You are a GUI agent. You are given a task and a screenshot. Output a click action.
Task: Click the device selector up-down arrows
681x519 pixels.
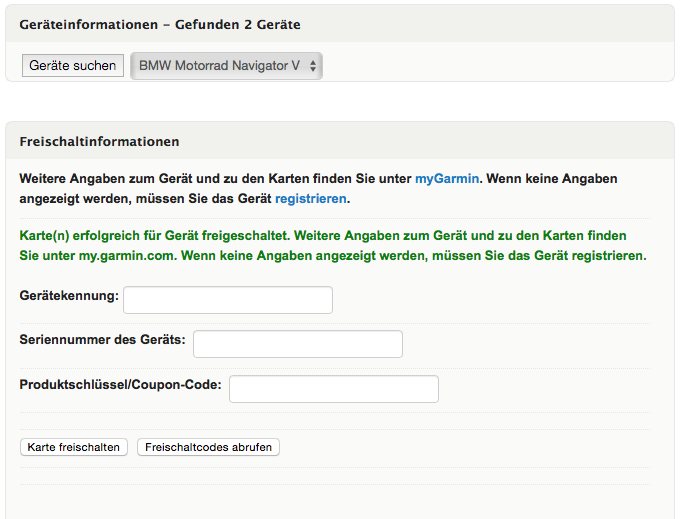[313, 66]
